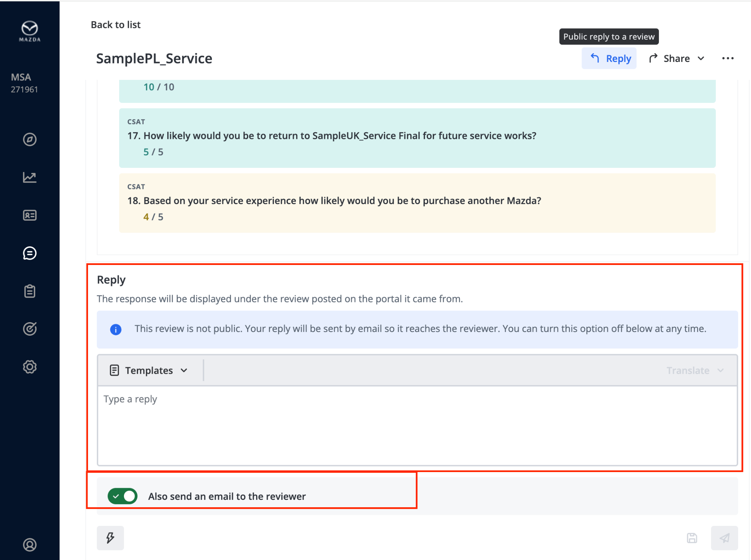Click the Reply button at top
Viewport: 751px width, 560px height.
point(609,59)
